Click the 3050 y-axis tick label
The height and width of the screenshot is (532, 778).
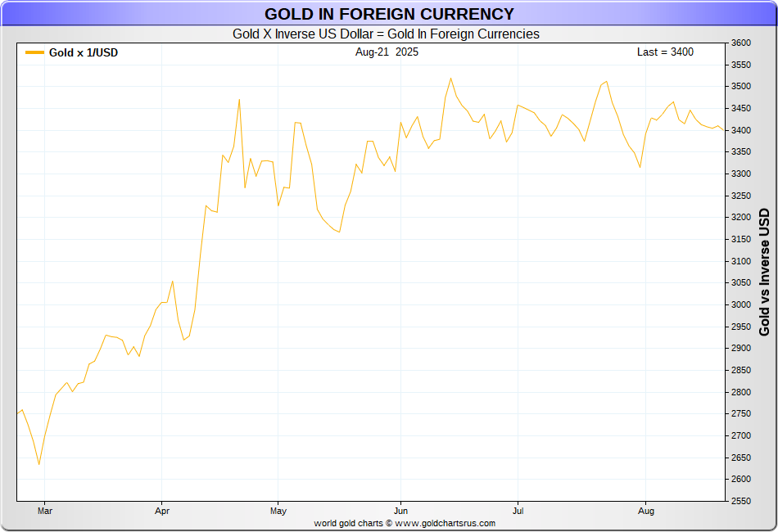point(741,282)
